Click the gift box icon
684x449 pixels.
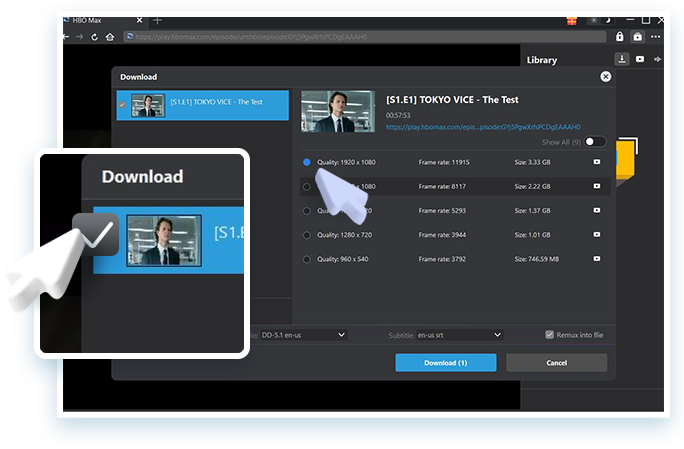[x=572, y=21]
